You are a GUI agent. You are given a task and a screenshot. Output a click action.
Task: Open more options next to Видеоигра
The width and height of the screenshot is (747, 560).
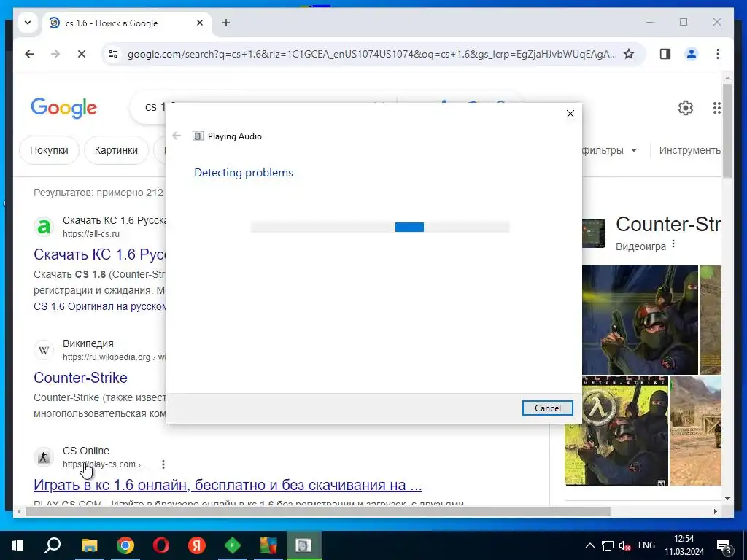[673, 244]
